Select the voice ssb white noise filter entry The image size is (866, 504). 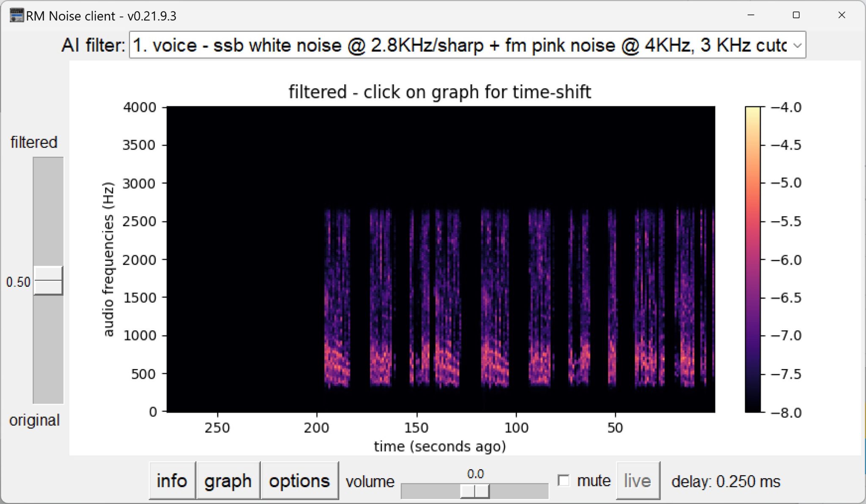(381, 45)
